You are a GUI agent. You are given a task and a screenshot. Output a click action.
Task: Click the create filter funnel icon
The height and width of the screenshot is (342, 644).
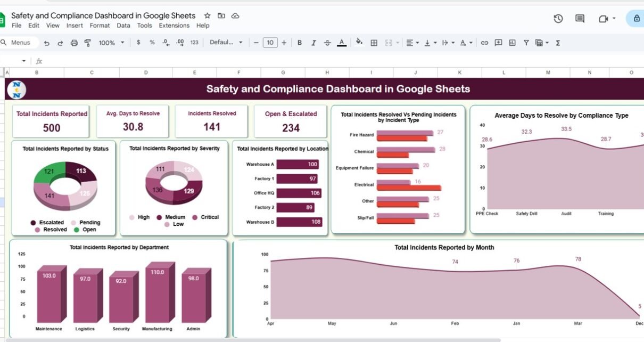coord(526,43)
